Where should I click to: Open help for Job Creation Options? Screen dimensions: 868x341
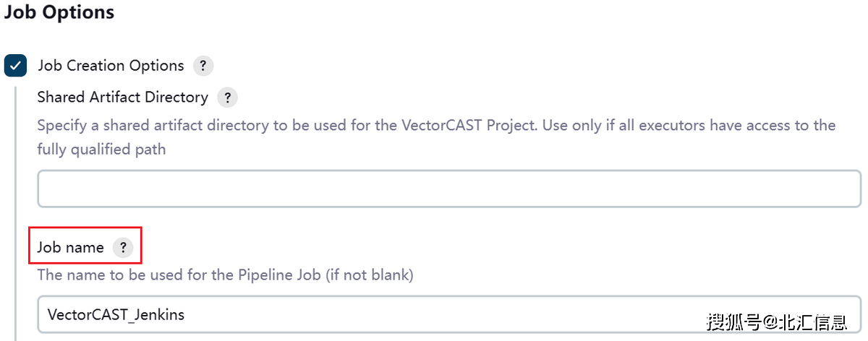203,66
